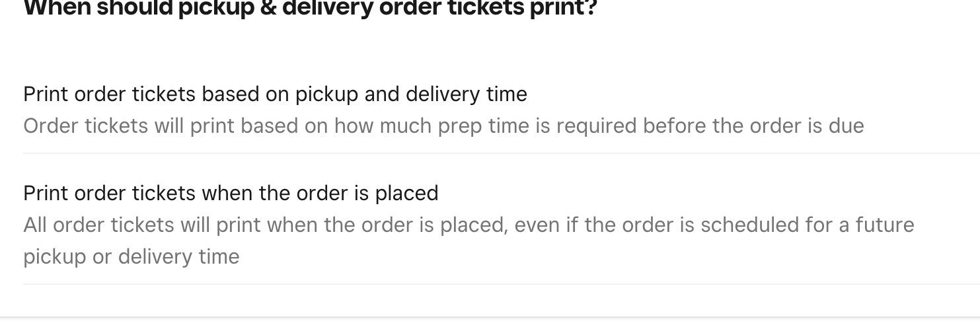Click the "When should pickup & delivery order tickets print?" heading
The image size is (980, 331).
click(x=310, y=9)
